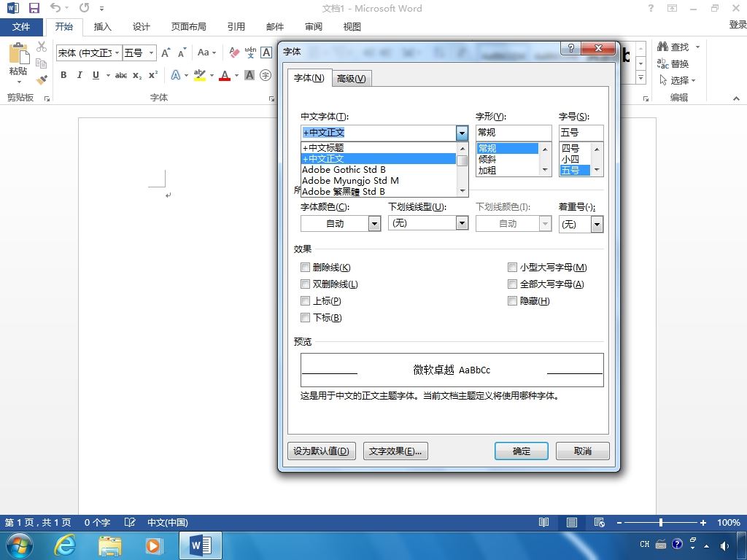747x560 pixels.
Task: Apply strikethrough abc icon
Action: coord(121,75)
